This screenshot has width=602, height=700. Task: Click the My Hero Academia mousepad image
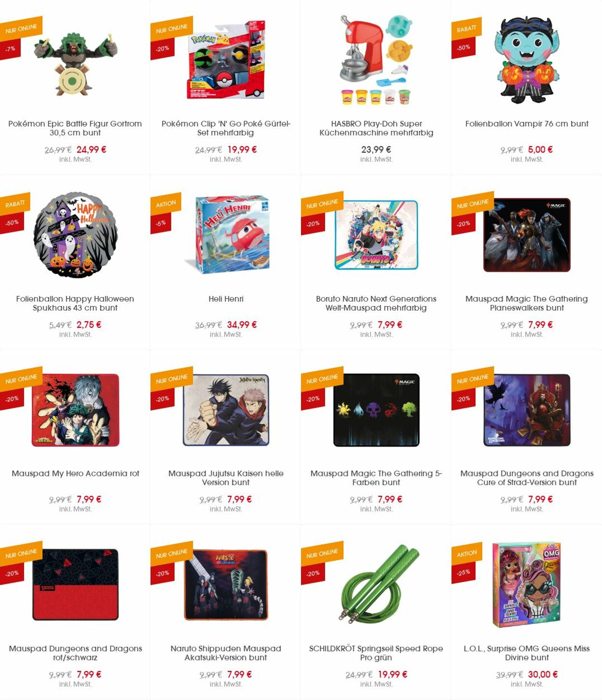tap(76, 410)
